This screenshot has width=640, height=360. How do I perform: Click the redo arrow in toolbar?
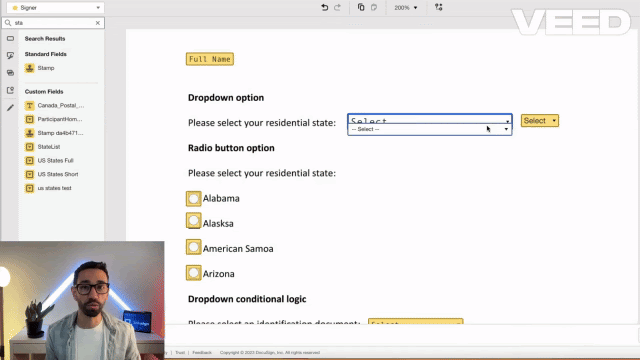pyautogui.click(x=338, y=7)
